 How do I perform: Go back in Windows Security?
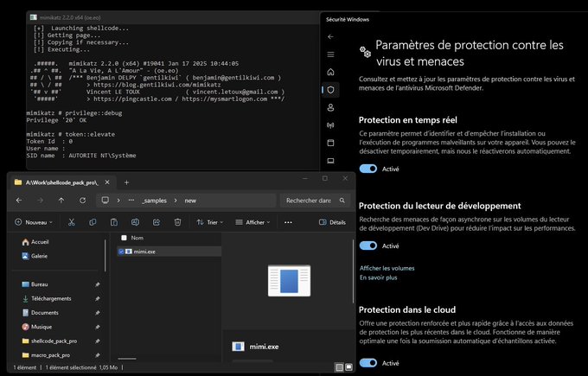(330, 37)
